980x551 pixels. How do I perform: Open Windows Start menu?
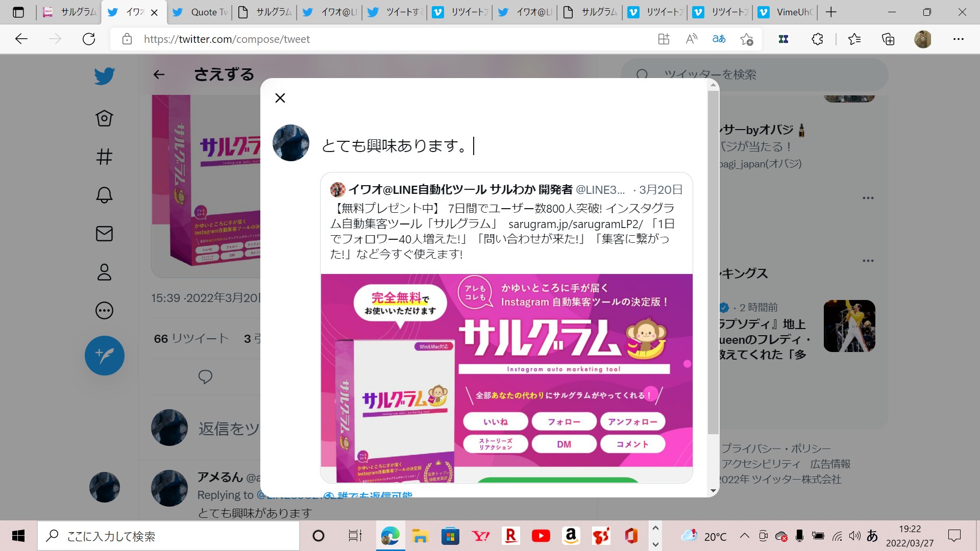click(x=18, y=536)
